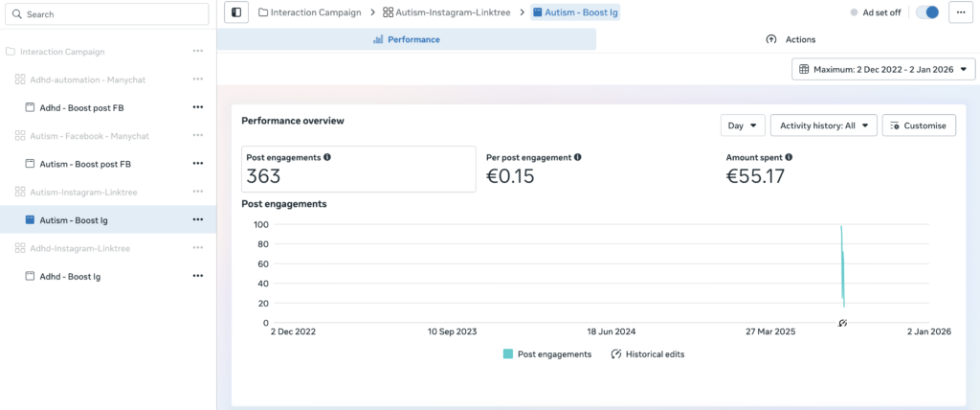Screen dimensions: 980x410
Task: Switch to the Actions tab
Action: (790, 39)
